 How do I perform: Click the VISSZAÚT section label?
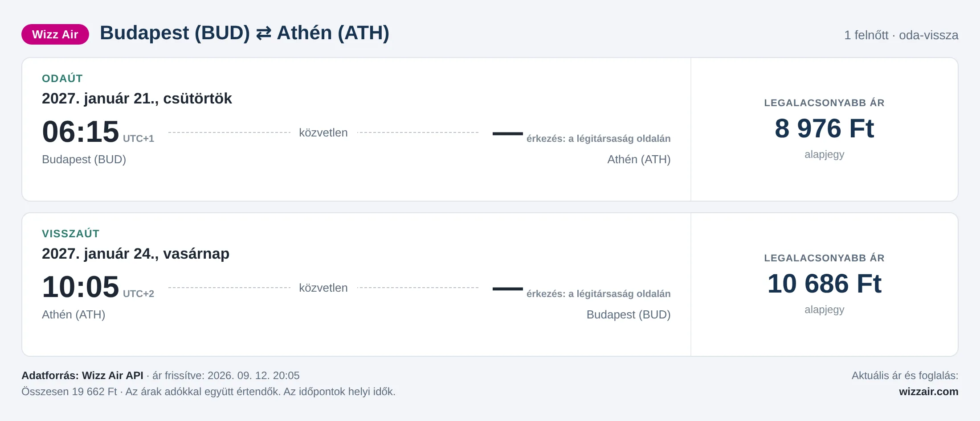(71, 234)
